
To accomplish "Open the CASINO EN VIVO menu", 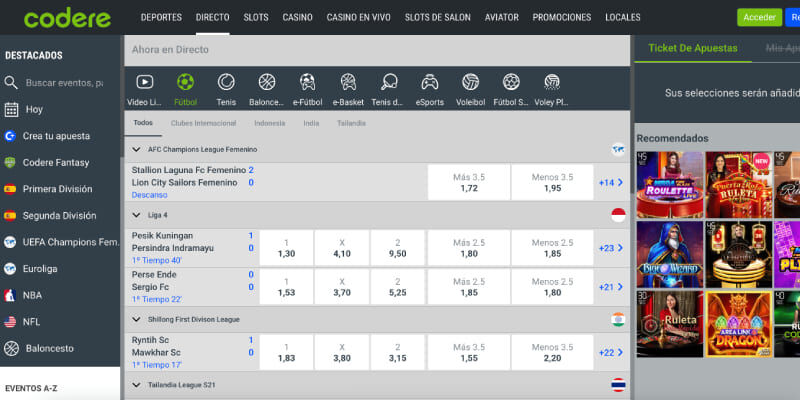I will 358,17.
